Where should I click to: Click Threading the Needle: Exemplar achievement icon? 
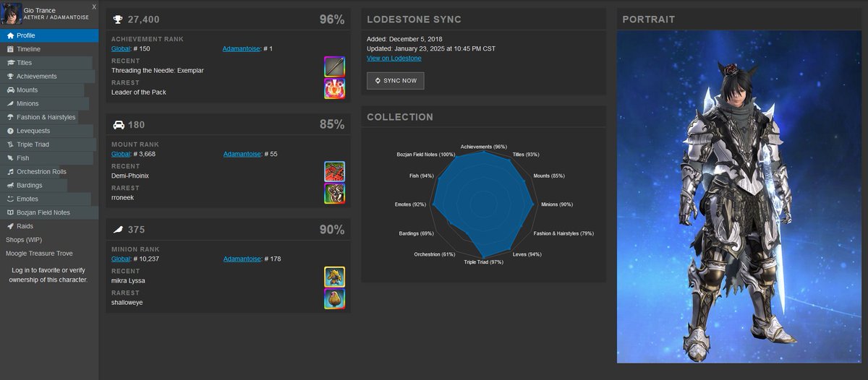334,66
